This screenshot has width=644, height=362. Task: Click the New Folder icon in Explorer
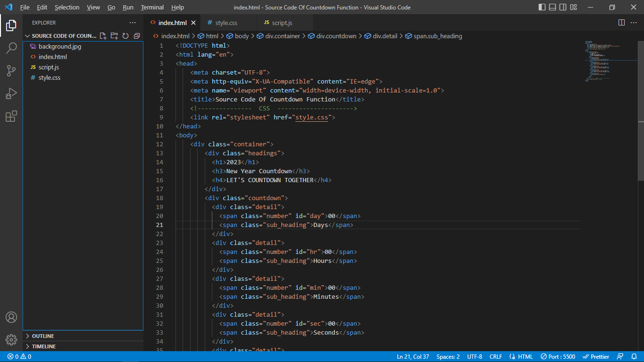click(x=114, y=36)
